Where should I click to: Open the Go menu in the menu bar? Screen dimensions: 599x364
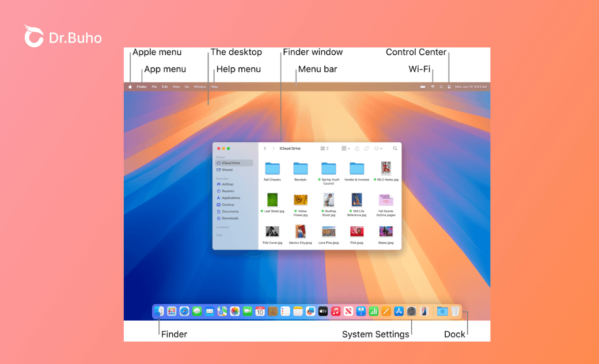click(x=187, y=86)
